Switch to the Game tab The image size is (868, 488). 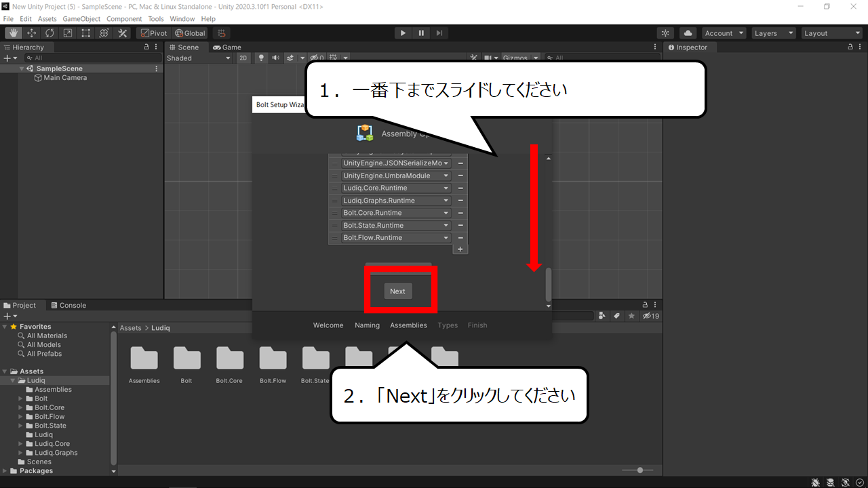tap(227, 47)
